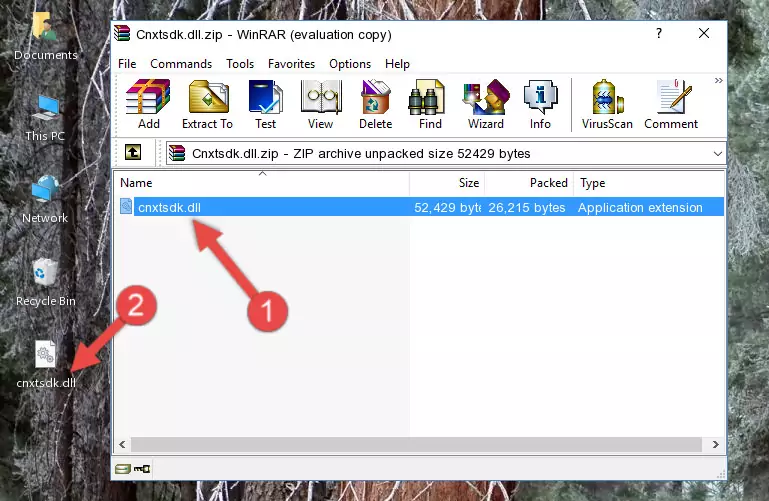This screenshot has width=769, height=501.
Task: Open the Help menu
Action: coord(397,64)
